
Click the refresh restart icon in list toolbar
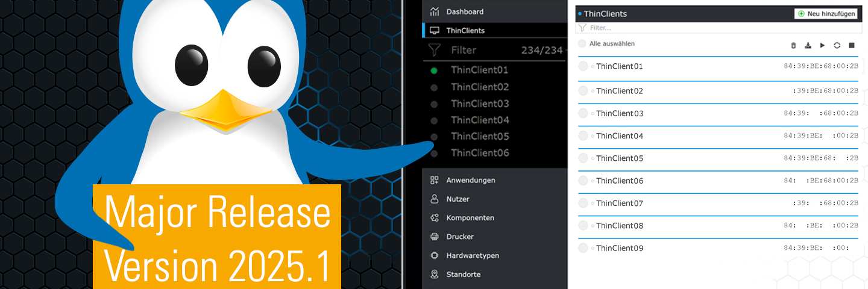point(837,45)
